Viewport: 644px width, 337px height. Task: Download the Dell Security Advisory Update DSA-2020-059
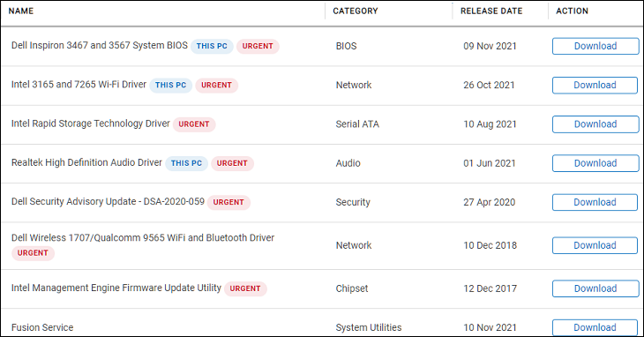pos(595,202)
